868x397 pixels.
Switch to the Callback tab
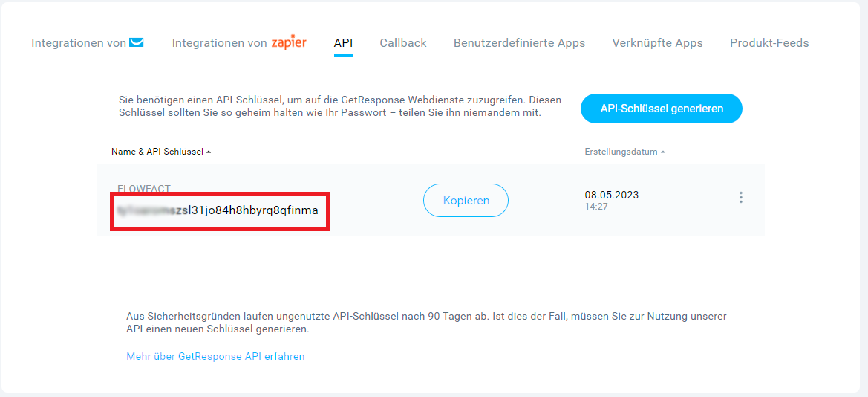pos(403,42)
